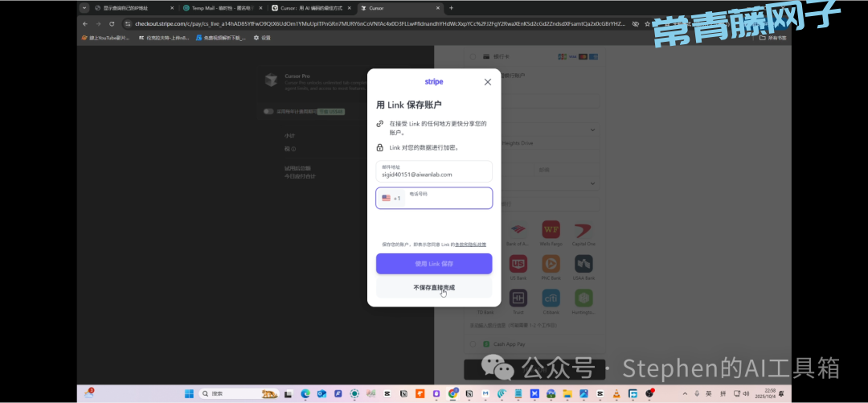This screenshot has width=868, height=403.
Task: Click the Citibank icon
Action: point(551,298)
